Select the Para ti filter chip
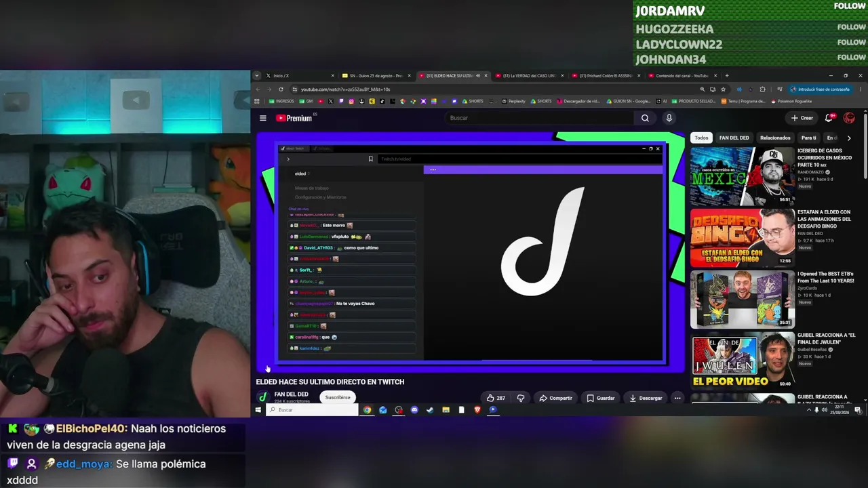Viewport: 868px width, 488px height. tap(809, 138)
